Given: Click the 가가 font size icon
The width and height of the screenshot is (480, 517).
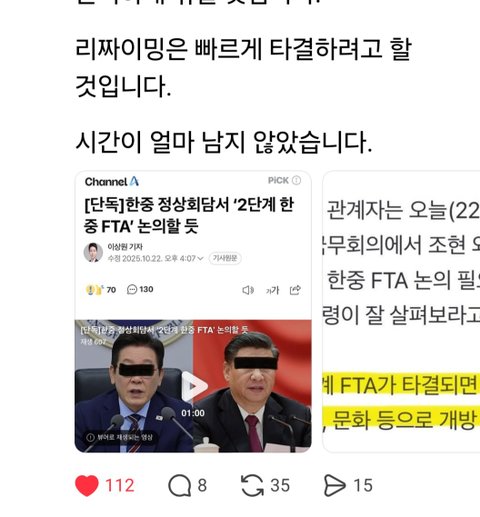Looking at the screenshot, I should coord(272,290).
